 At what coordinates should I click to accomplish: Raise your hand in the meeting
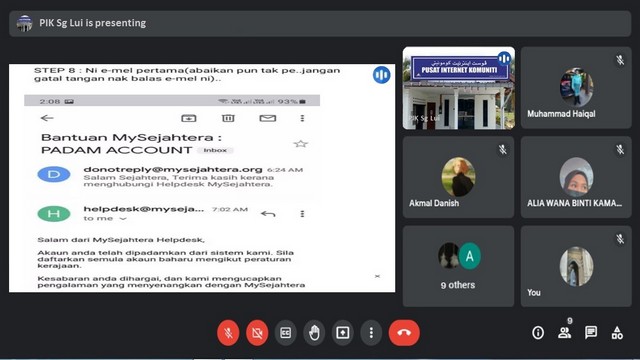(x=314, y=333)
